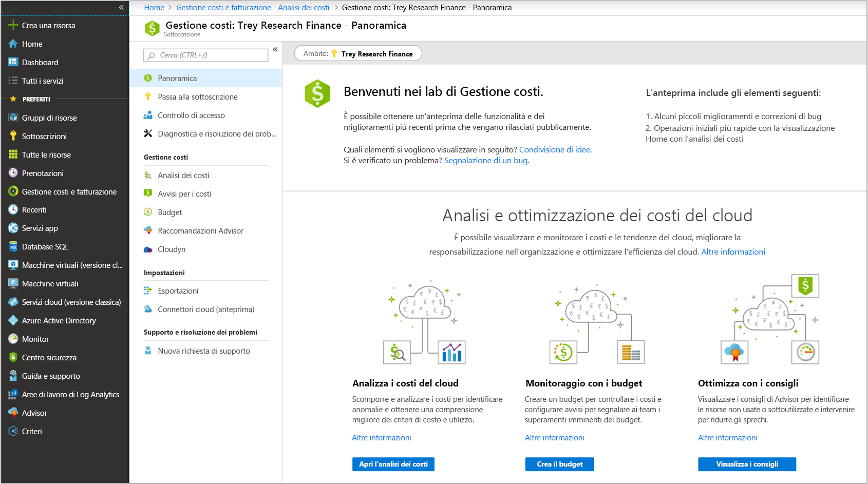The height and width of the screenshot is (484, 868).
Task: Click the Sottoscrizioni key icon
Action: 13,136
